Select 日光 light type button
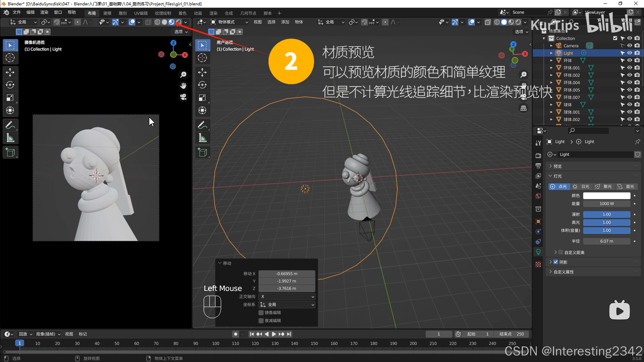This screenshot has height=362, width=644. pyautogui.click(x=581, y=187)
